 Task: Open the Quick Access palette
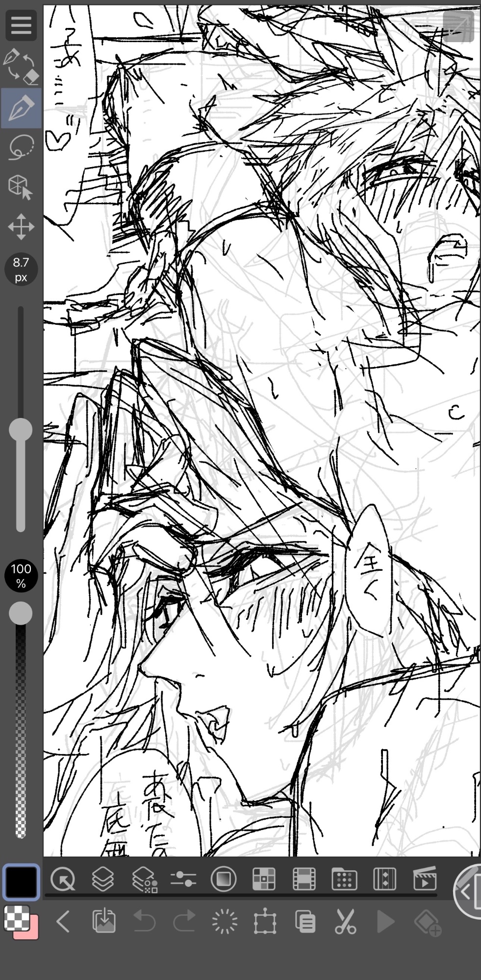[x=63, y=880]
